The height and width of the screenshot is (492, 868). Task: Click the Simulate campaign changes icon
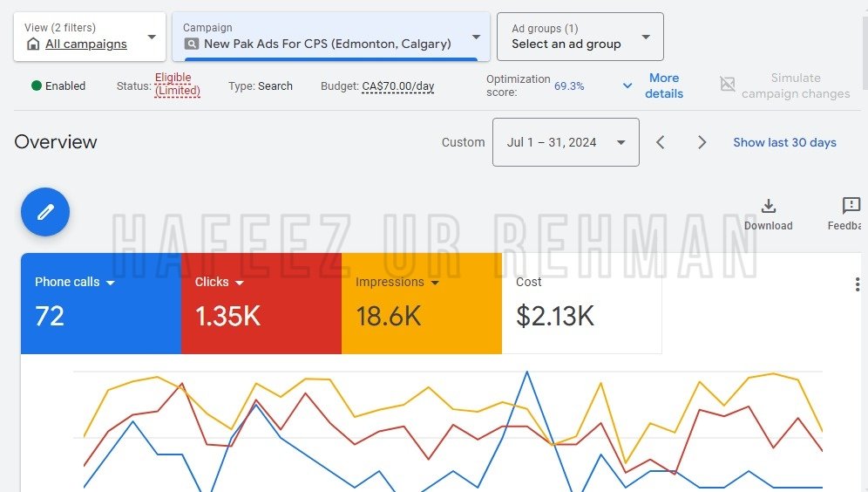[x=728, y=85]
